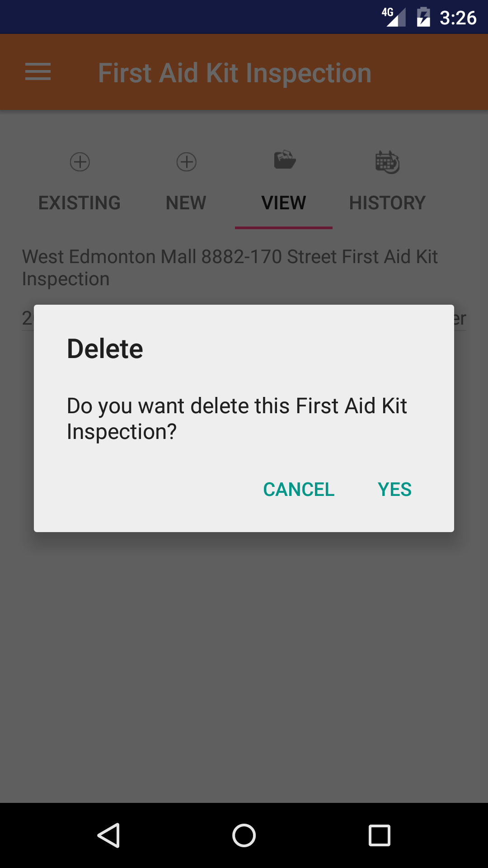The image size is (488, 868).
Task: Open the hamburger navigation menu
Action: point(38,72)
